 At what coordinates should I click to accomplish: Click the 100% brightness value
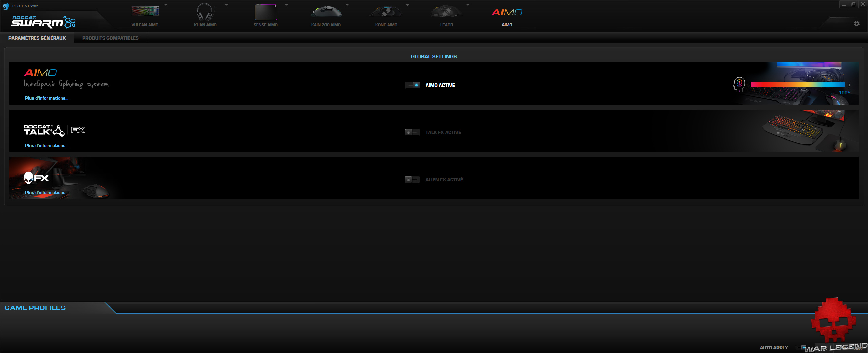[x=845, y=93]
